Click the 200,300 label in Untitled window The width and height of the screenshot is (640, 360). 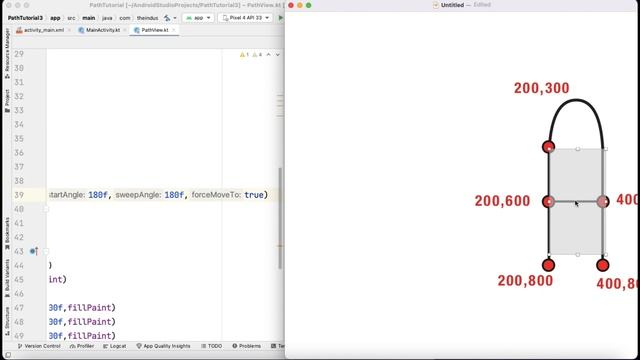(x=541, y=88)
